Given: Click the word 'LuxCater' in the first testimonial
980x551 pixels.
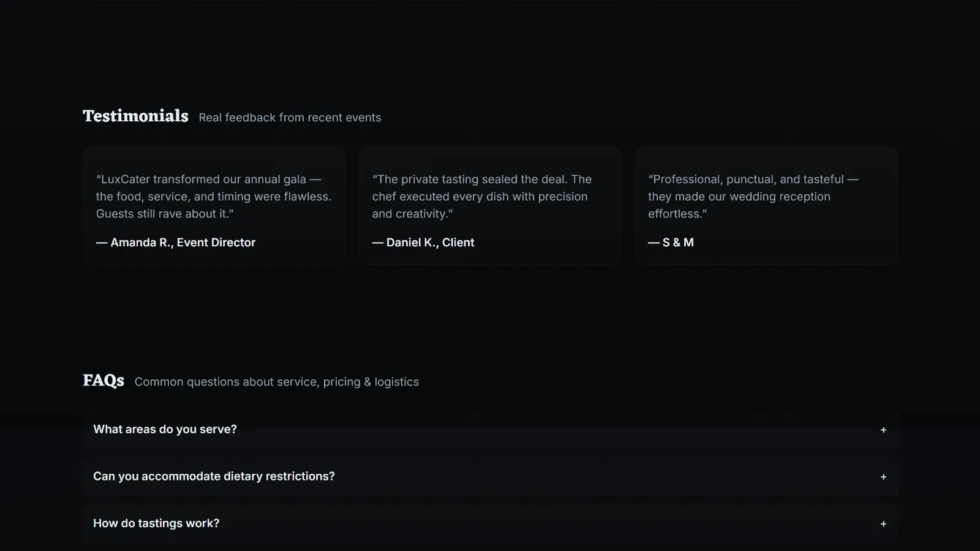Looking at the screenshot, I should [x=125, y=180].
